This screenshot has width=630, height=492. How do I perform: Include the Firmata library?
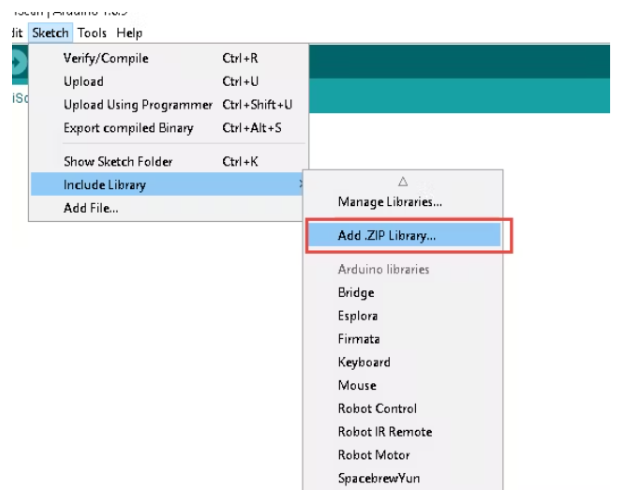(x=403, y=339)
